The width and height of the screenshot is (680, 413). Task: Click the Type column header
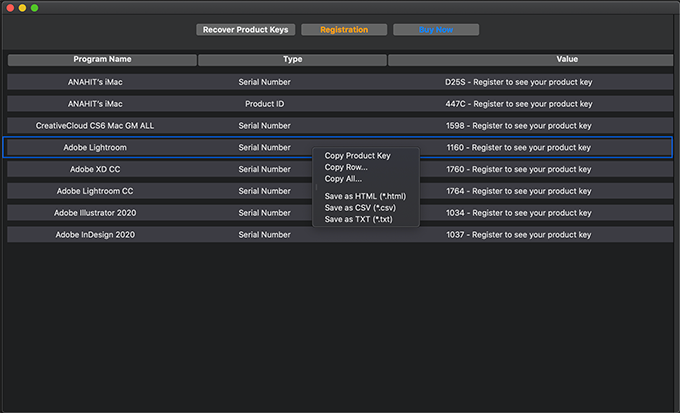292,59
